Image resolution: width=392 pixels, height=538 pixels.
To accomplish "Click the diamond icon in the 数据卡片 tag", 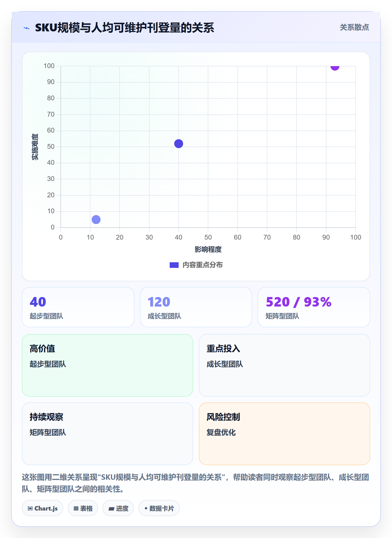I will tap(146, 508).
